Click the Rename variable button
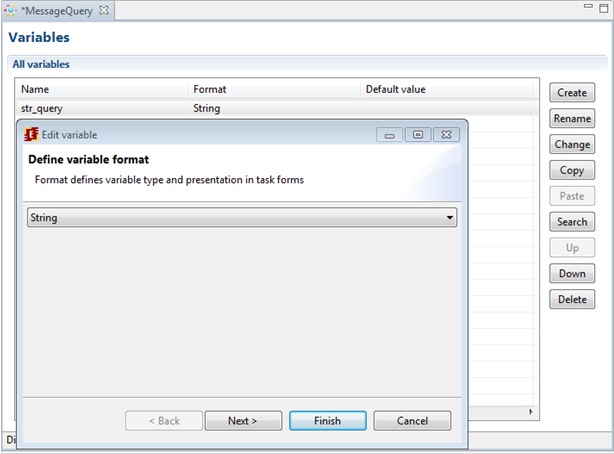This screenshot has height=454, width=614. (572, 118)
